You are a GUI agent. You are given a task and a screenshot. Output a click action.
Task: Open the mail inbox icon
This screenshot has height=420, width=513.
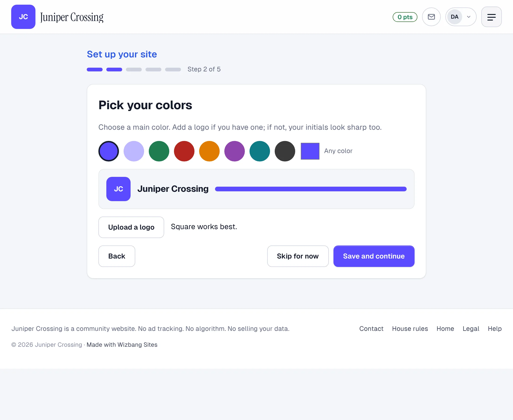point(431,17)
